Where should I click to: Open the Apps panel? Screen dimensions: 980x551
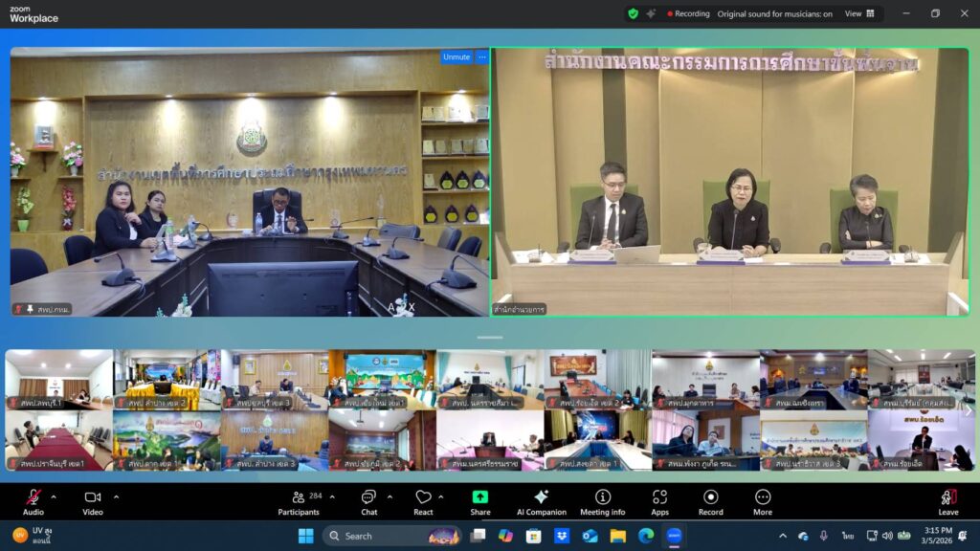659,501
